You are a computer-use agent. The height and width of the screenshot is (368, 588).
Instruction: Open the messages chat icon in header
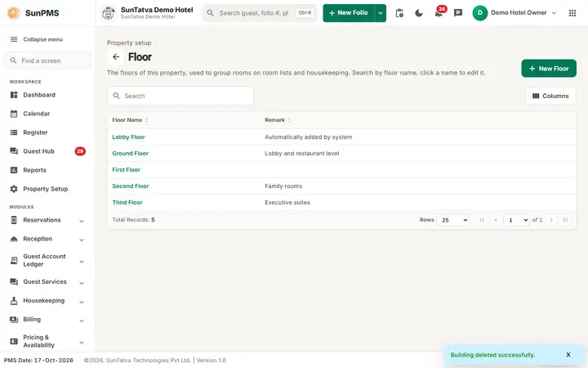point(458,13)
